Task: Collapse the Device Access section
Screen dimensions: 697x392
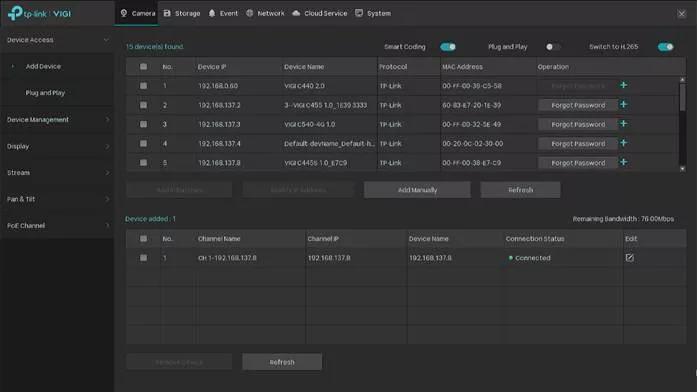Action: [57, 40]
